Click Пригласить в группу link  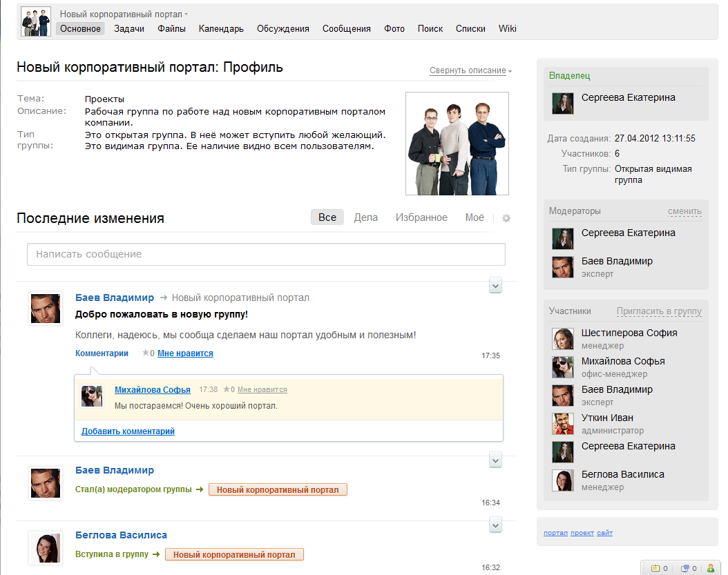point(659,311)
